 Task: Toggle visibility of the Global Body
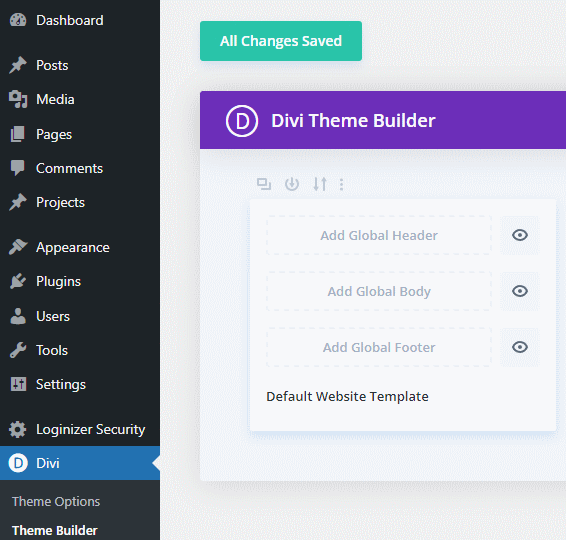click(x=520, y=291)
